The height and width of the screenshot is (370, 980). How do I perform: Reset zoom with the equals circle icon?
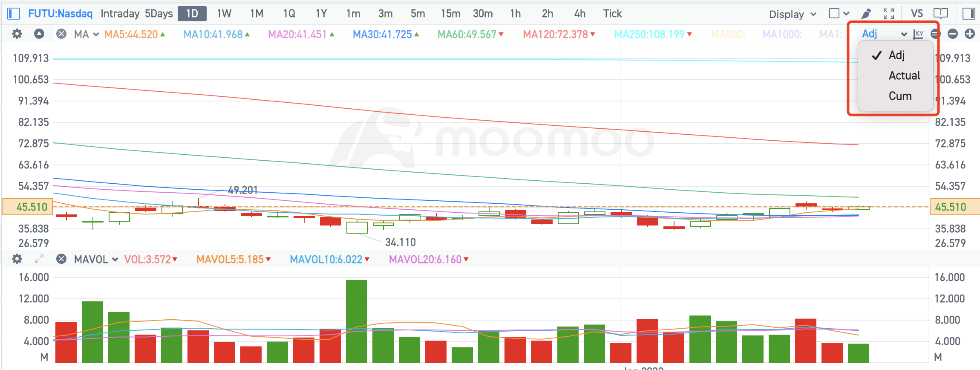coord(936,34)
